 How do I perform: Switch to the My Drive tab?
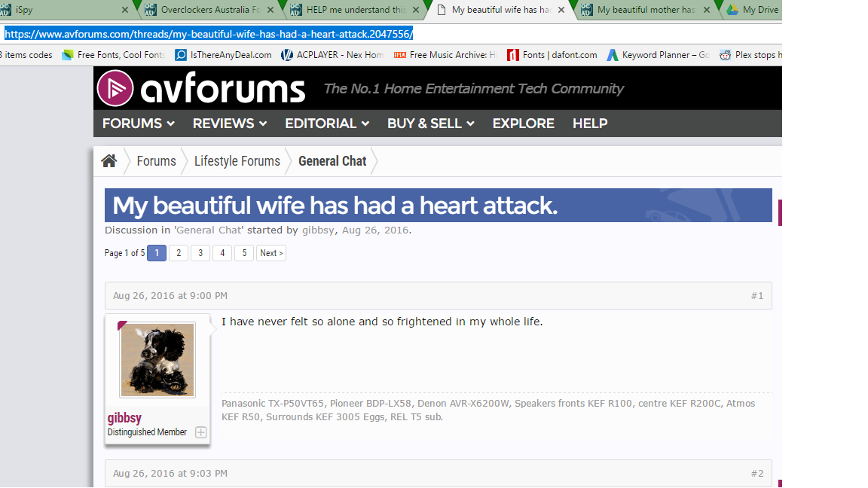click(x=753, y=9)
